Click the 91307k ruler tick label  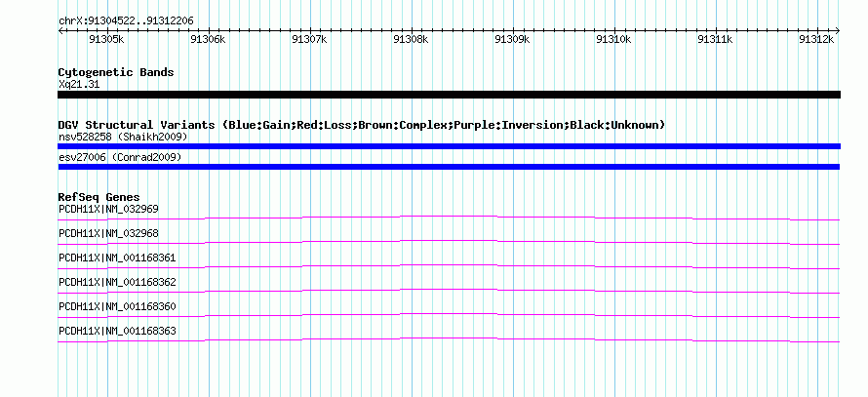[309, 39]
